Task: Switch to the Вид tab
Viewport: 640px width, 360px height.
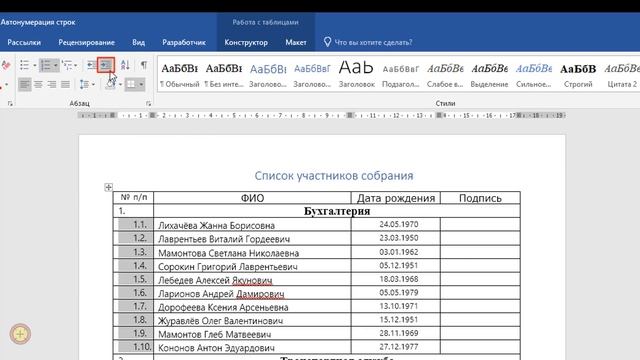Action: point(138,42)
